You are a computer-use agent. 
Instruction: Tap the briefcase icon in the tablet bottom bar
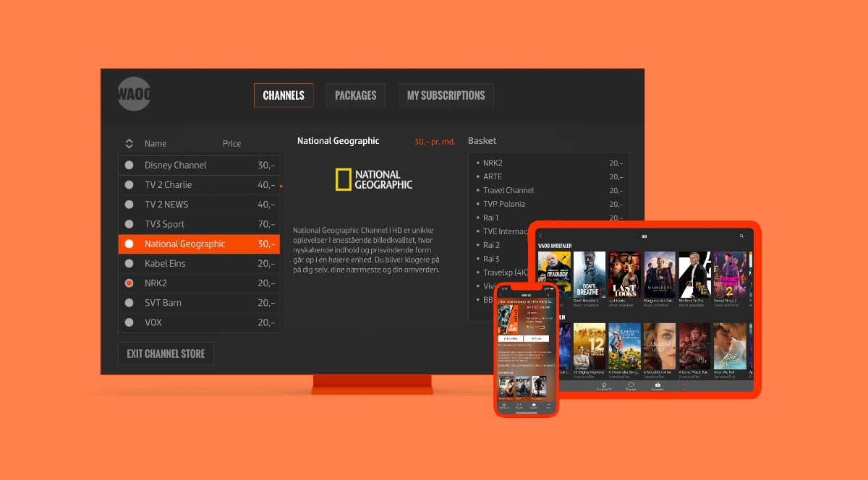pos(658,385)
